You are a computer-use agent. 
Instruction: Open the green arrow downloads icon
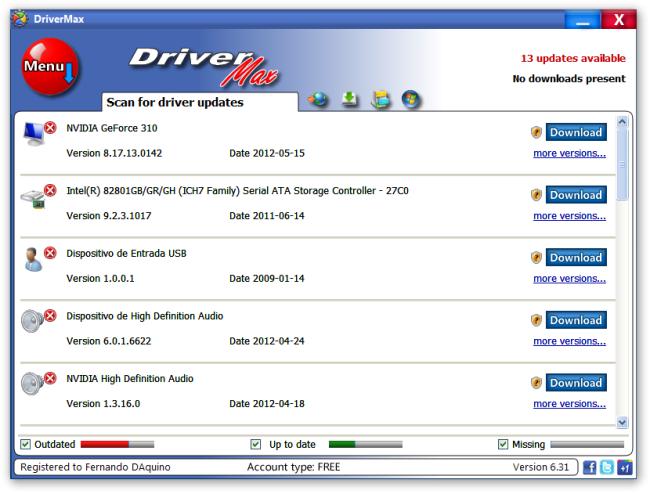pyautogui.click(x=350, y=99)
